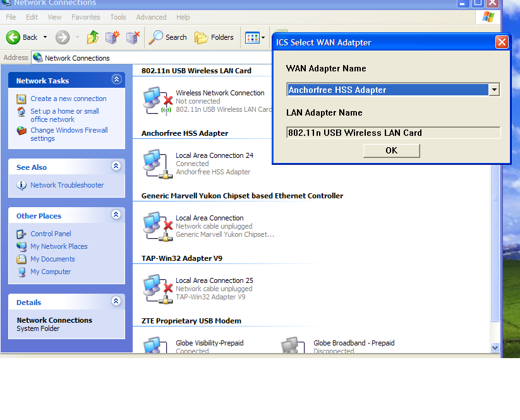Viewport: 520px width, 420px height.
Task: Click Change Windows Firewall settings link
Action: tap(69, 134)
